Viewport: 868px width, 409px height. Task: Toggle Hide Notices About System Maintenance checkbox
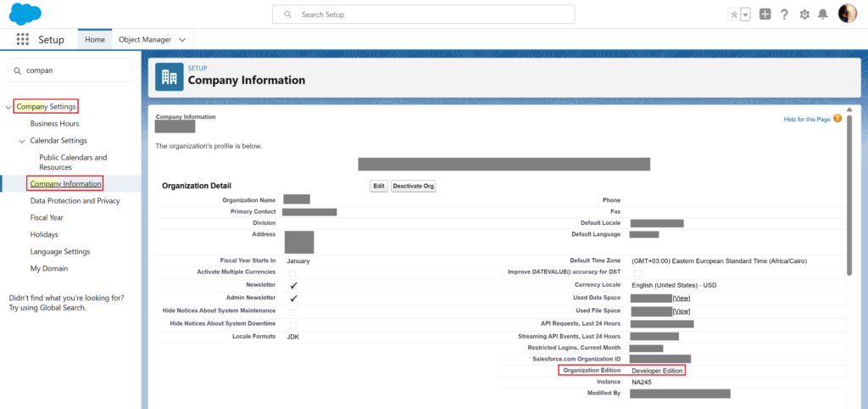292,312
